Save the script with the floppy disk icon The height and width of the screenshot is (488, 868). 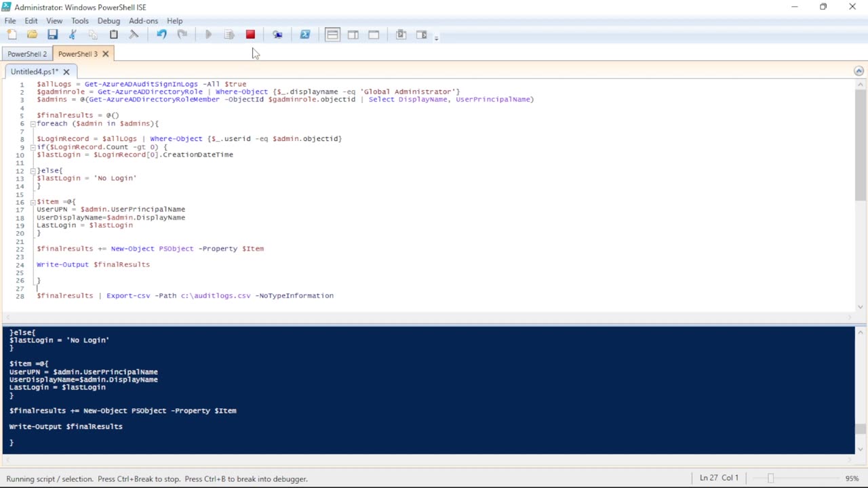coord(52,35)
